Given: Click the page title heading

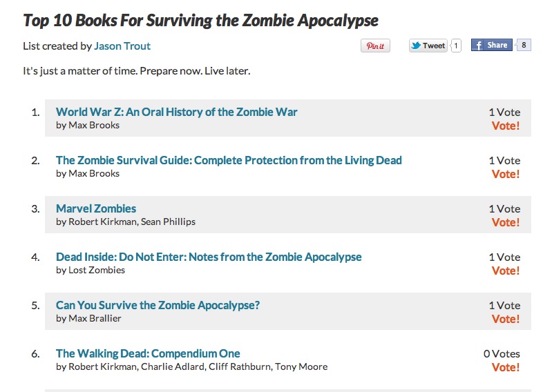Looking at the screenshot, I should coord(200,21).
